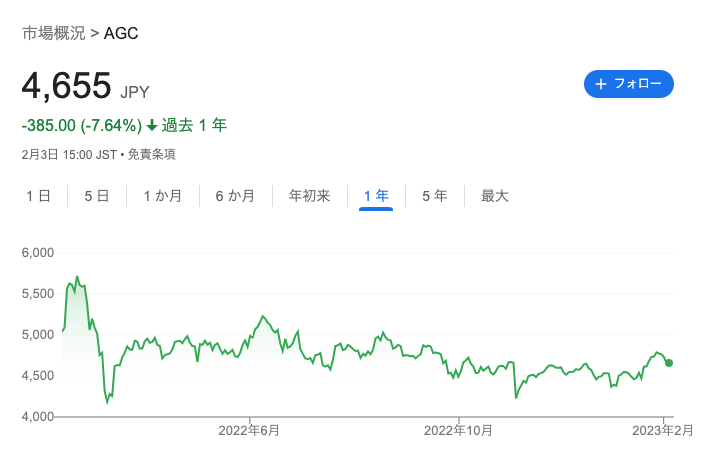Click the 5,500 y-axis label

pos(38,294)
